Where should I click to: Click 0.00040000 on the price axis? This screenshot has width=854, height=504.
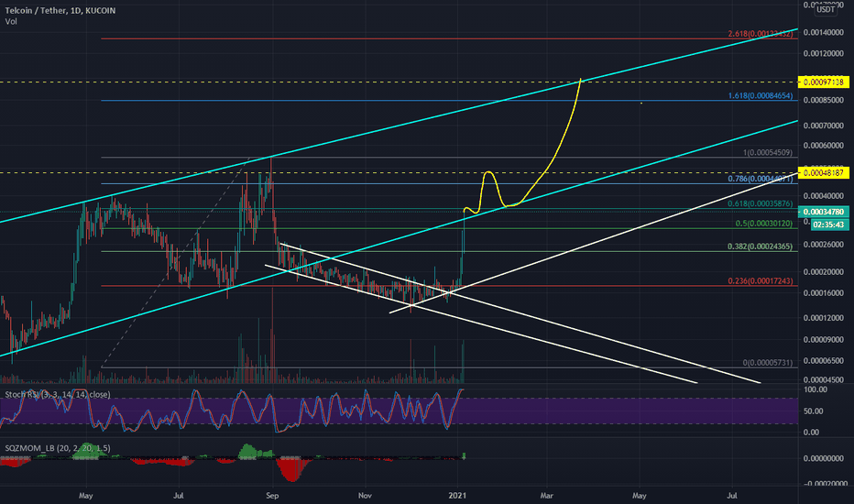(824, 196)
